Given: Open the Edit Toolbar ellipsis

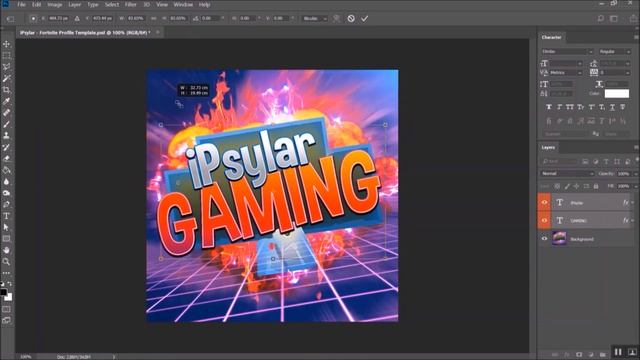Looking at the screenshot, I should [x=6, y=273].
